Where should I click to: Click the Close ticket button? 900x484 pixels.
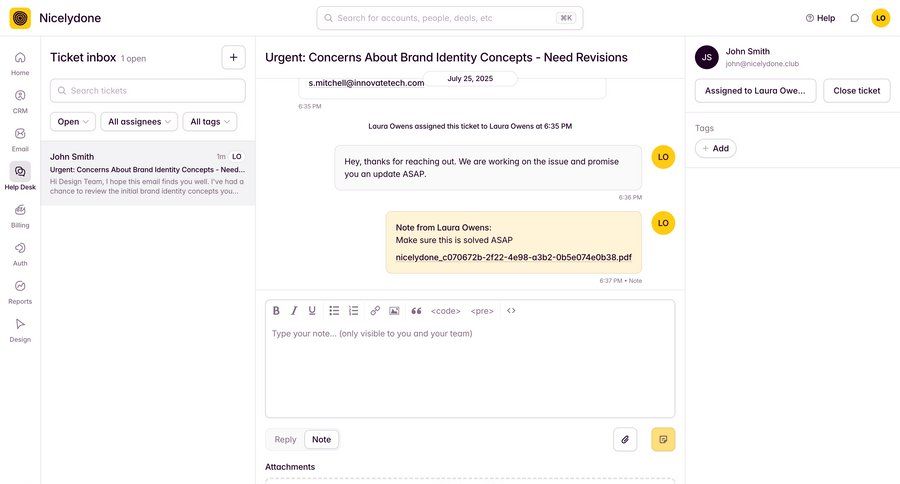(856, 91)
